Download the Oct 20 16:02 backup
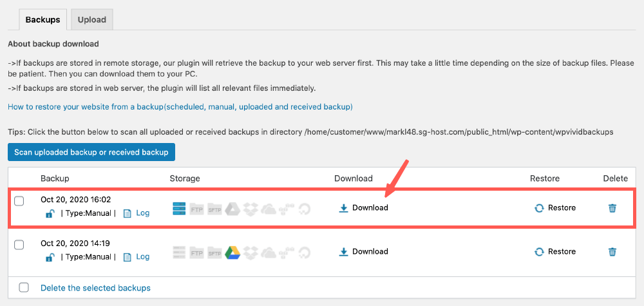 (x=363, y=208)
